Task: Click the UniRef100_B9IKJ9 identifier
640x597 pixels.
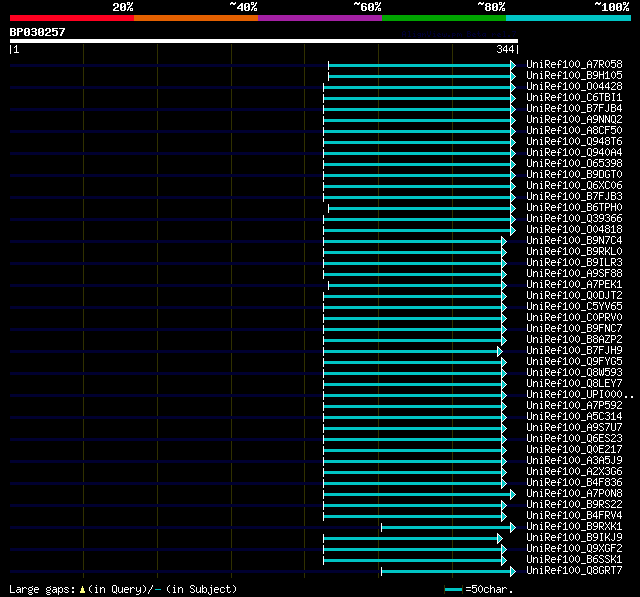Action: 574,538
